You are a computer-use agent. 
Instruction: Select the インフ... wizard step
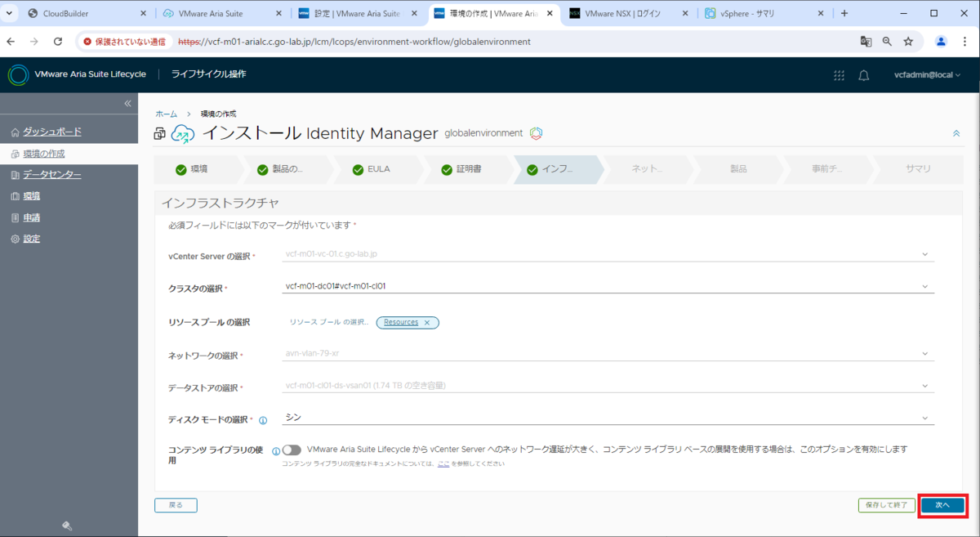[558, 170]
